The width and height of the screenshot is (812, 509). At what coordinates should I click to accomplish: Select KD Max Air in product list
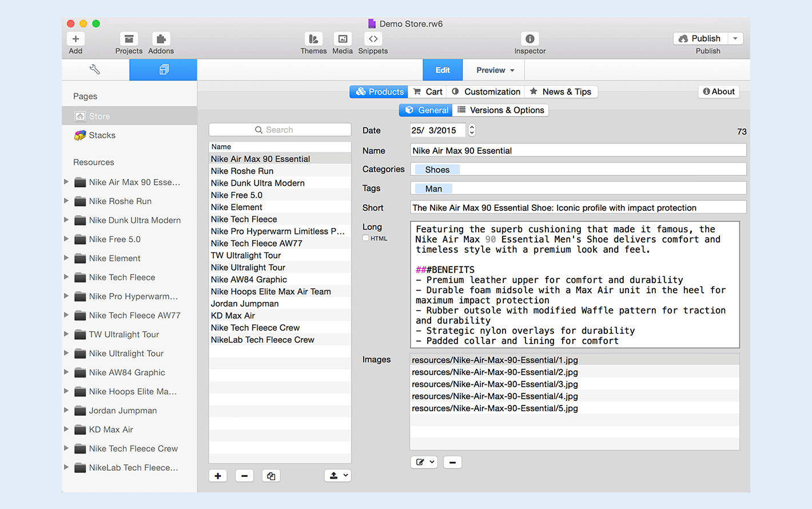click(x=280, y=315)
